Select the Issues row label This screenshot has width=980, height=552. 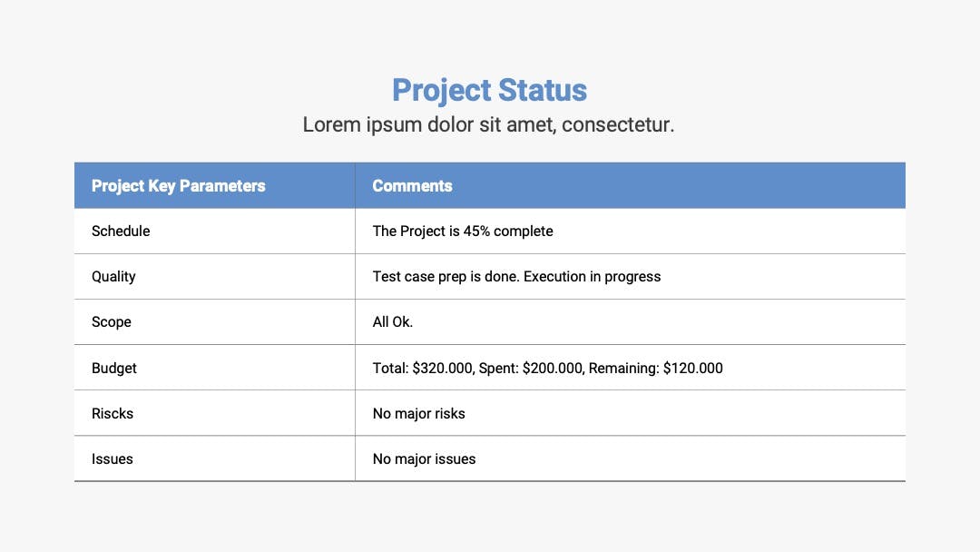coord(113,458)
